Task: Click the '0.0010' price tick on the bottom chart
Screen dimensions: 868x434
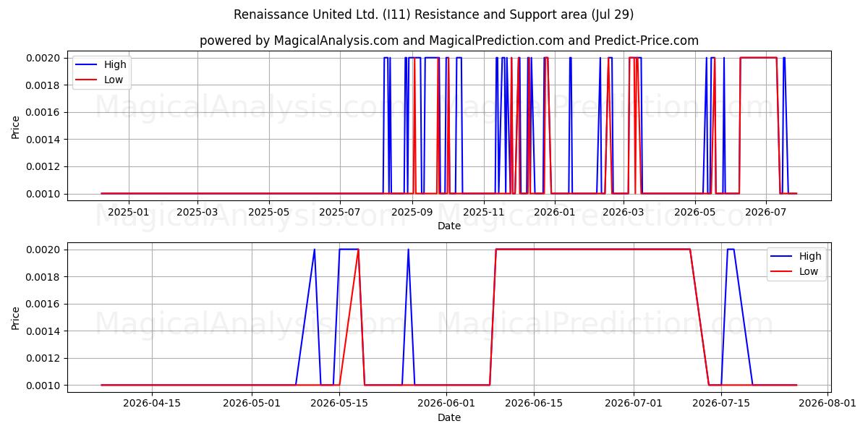Action: tap(45, 386)
